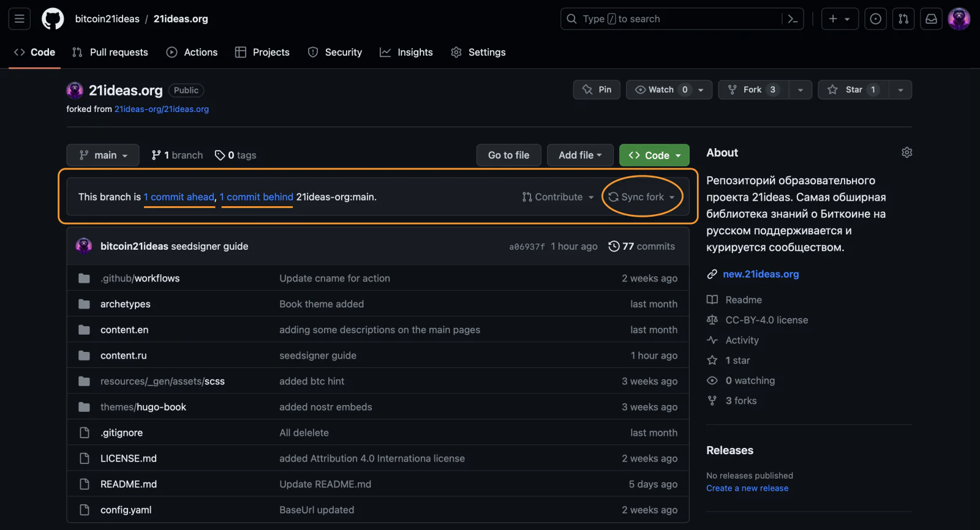Viewport: 980px width, 530px height.
Task: Open the user profile avatar menu
Action: 959,19
